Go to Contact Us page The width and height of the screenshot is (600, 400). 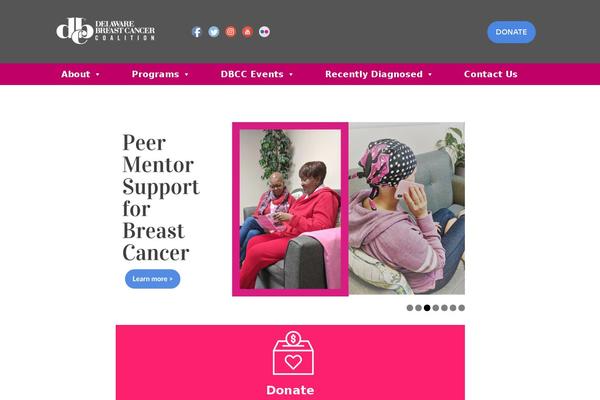tap(491, 74)
